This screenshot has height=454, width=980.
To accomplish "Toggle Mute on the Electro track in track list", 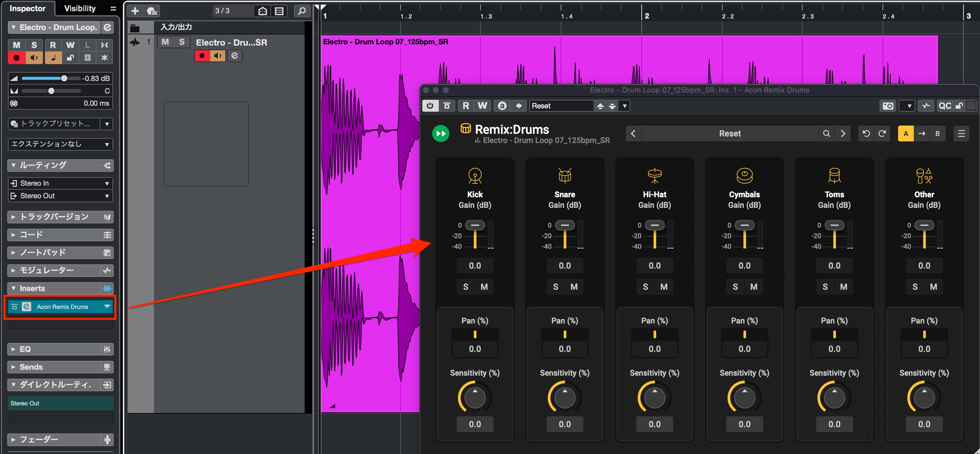I will (x=165, y=42).
